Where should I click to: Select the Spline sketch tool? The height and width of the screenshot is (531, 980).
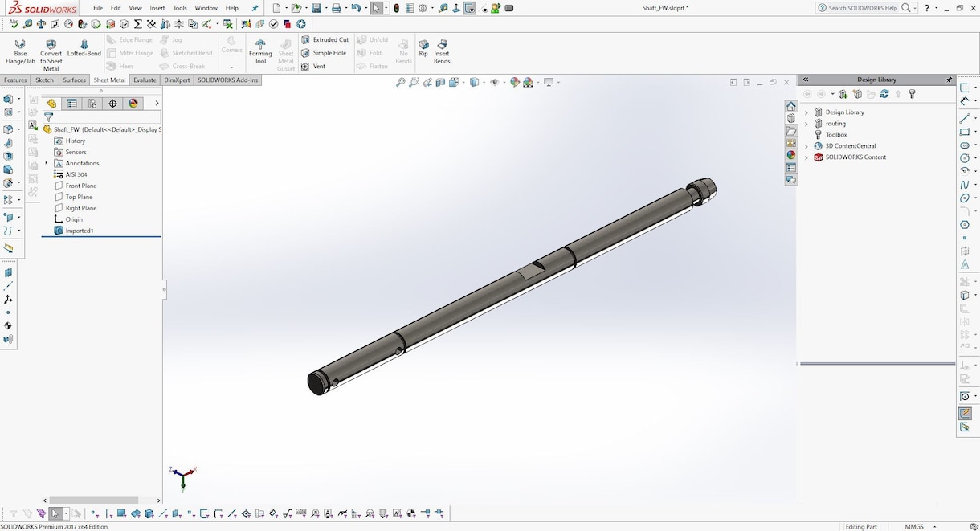965,185
